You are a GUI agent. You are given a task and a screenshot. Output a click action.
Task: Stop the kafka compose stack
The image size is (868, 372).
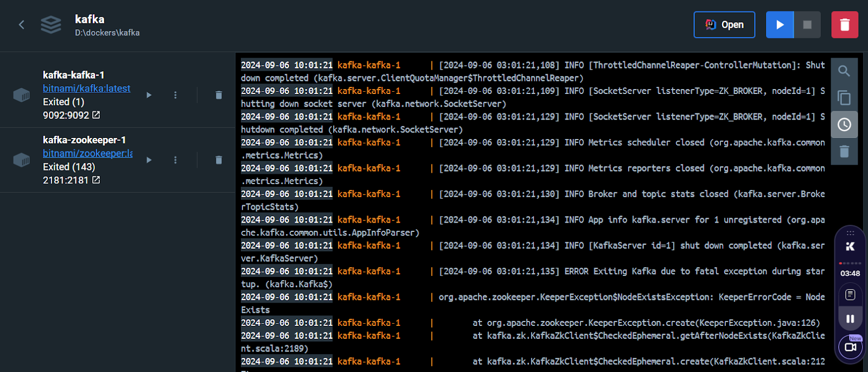[807, 24]
